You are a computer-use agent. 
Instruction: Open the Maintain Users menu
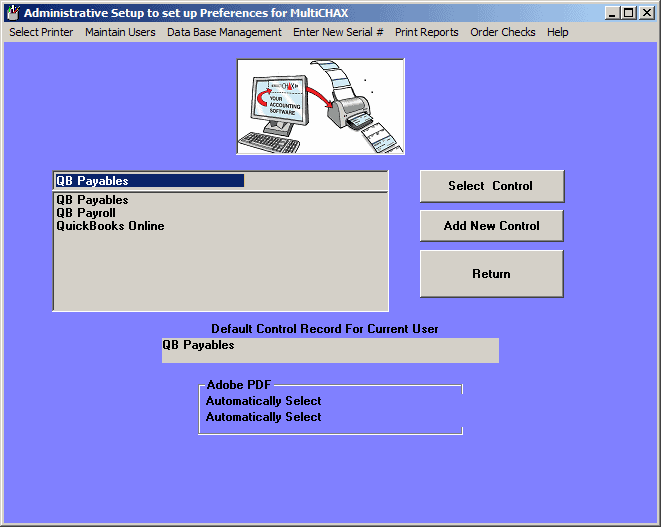[120, 32]
